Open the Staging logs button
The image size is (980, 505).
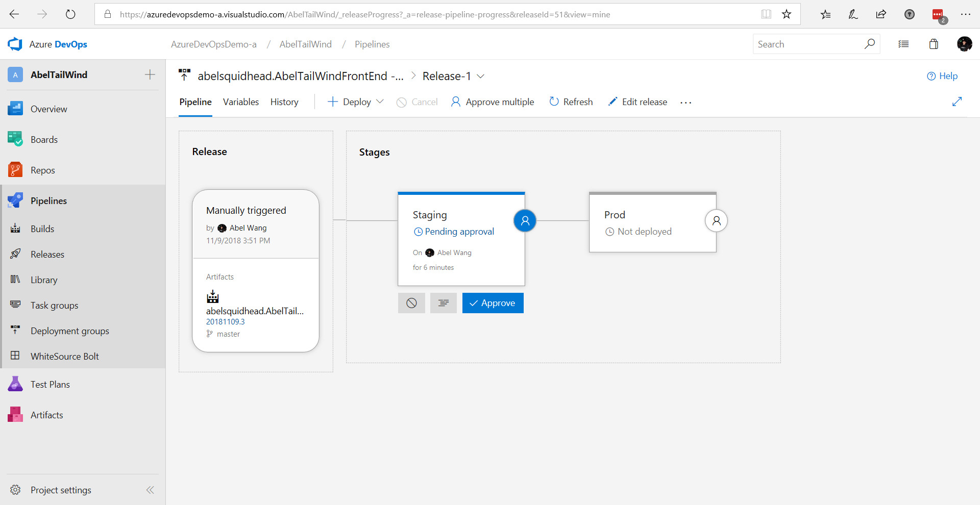pyautogui.click(x=444, y=303)
